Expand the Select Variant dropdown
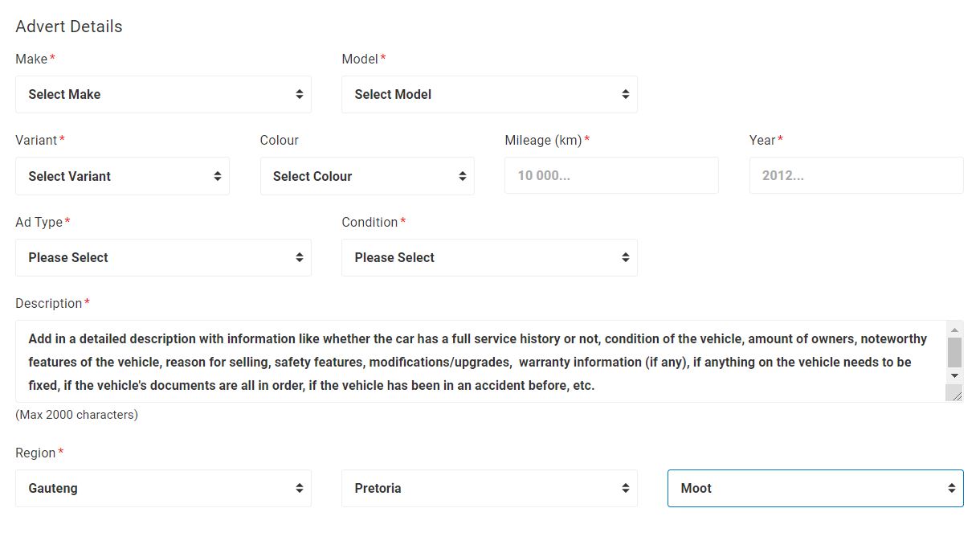This screenshot has width=980, height=541. coord(122,176)
